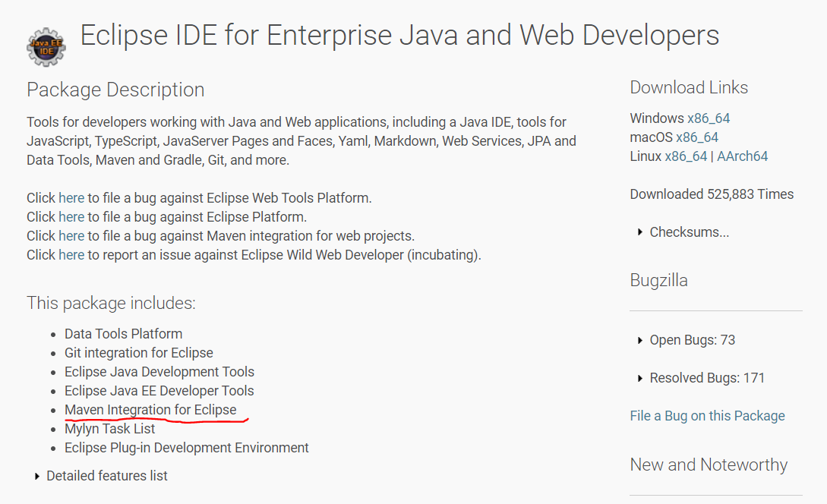Click the Java EE IDE gear logo
827x504 pixels.
click(x=46, y=47)
